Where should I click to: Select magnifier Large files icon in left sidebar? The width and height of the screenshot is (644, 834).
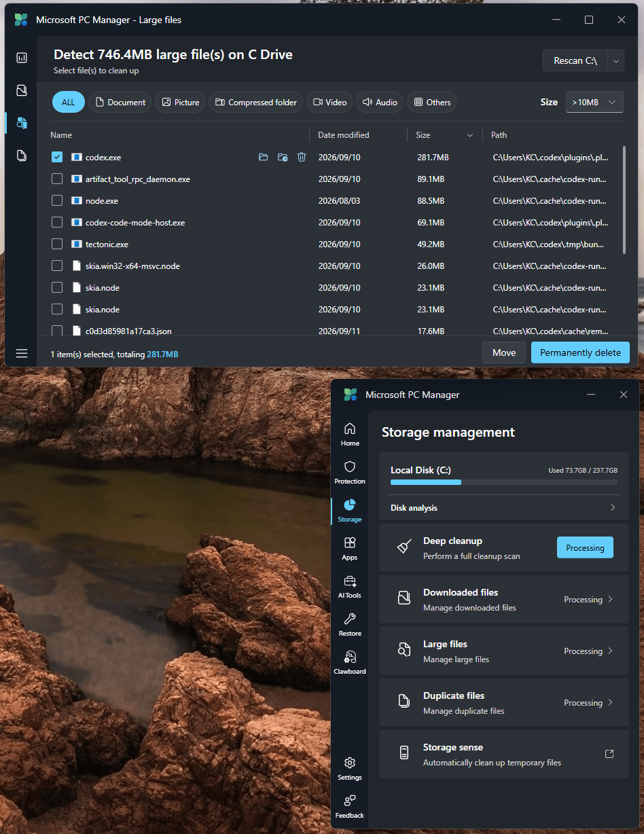[22, 123]
